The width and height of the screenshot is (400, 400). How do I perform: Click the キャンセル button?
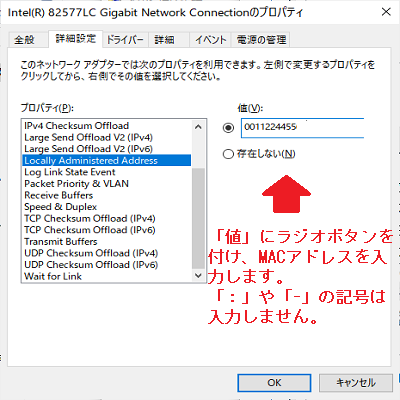click(x=356, y=383)
